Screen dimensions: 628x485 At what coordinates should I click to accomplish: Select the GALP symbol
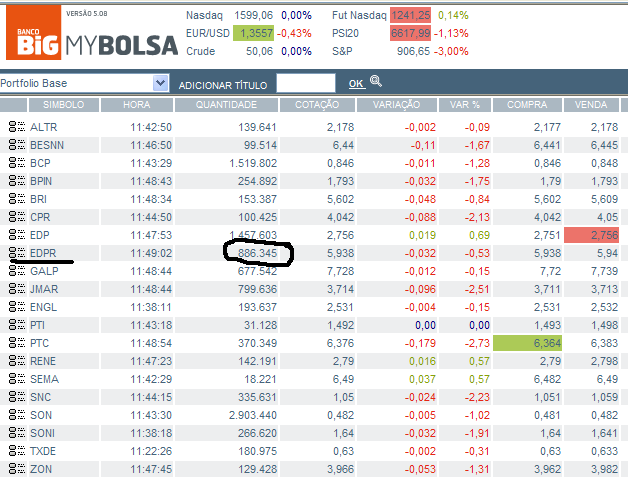coord(44,272)
